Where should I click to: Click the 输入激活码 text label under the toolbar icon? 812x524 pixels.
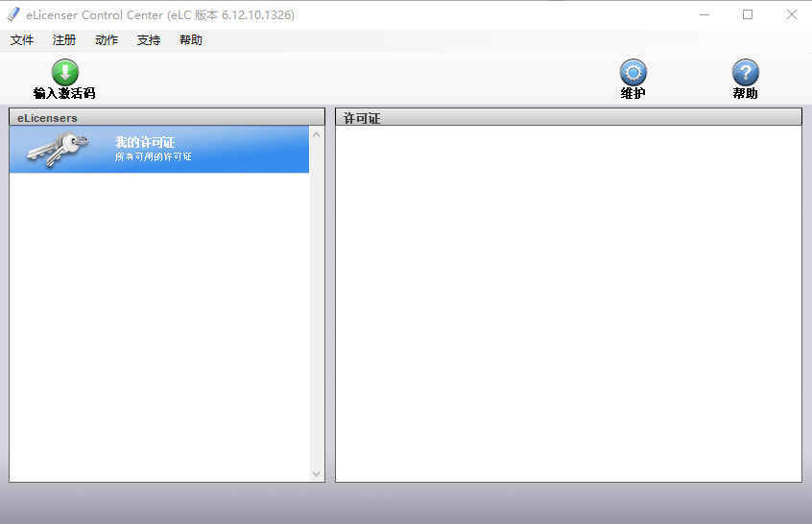(x=64, y=94)
